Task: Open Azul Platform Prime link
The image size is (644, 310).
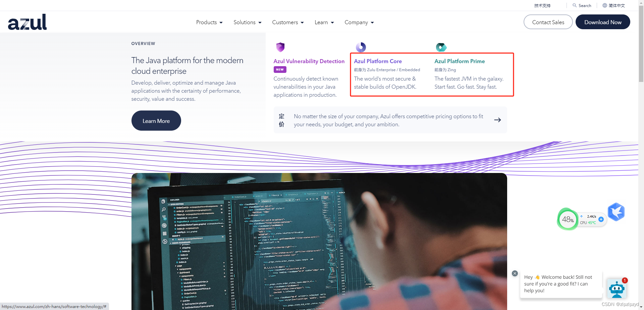Action: pyautogui.click(x=460, y=61)
